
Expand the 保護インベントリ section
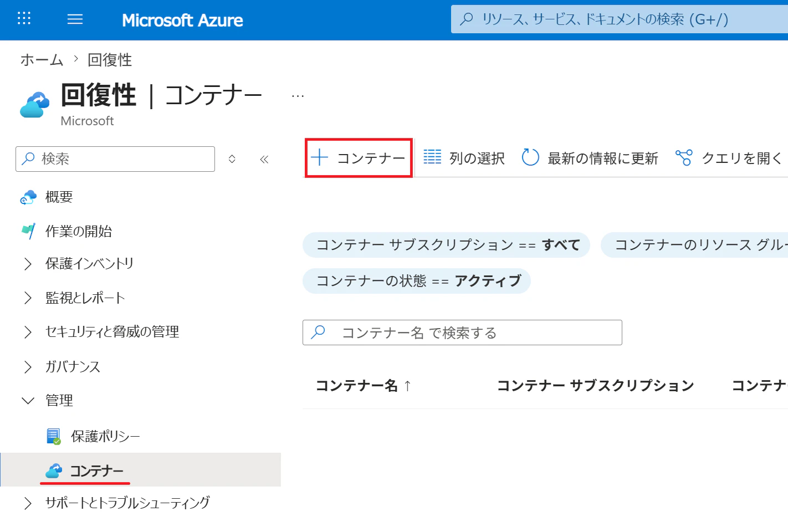coord(28,264)
